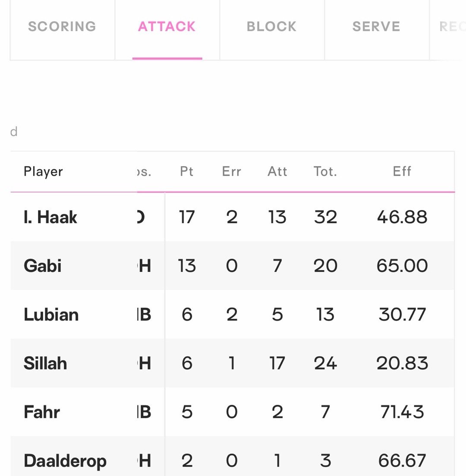Sort table by Eff column

click(402, 172)
